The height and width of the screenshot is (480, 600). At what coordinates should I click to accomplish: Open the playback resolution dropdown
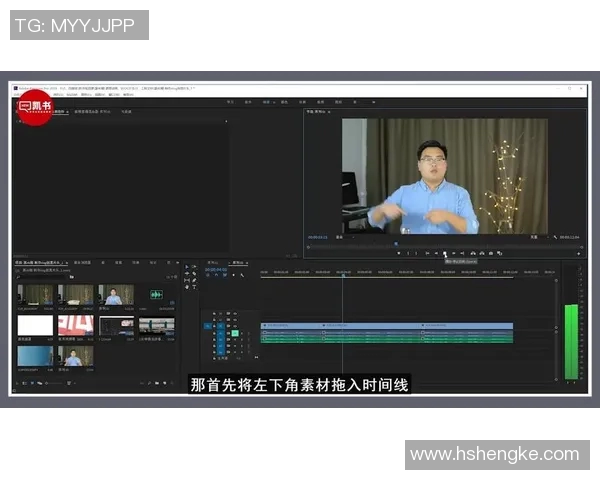point(540,237)
